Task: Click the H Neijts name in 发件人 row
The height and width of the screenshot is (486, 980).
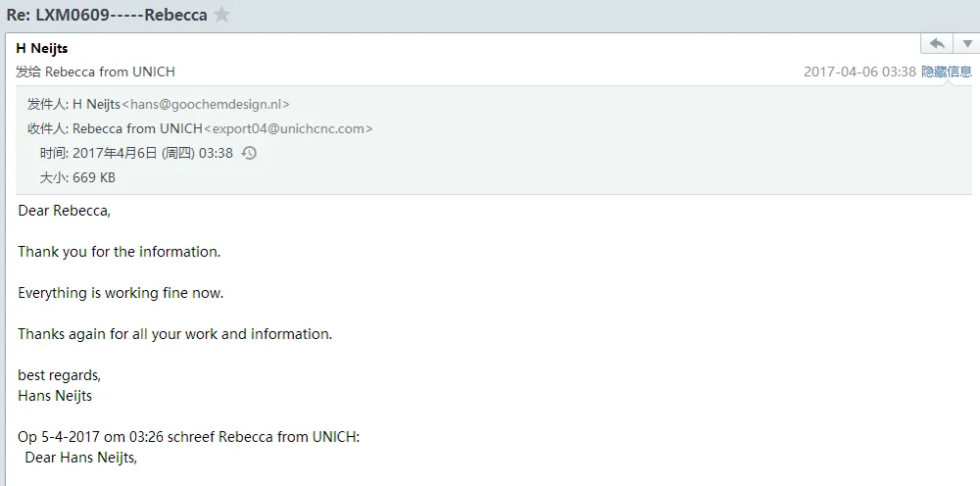Action: point(96,104)
